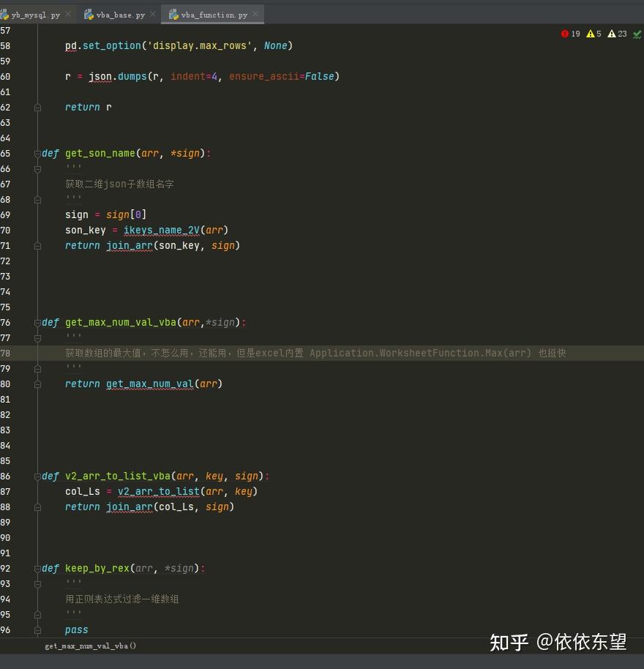Viewport: 644px width, 669px height.
Task: Click the get_max_num_val_vba function name
Action: (121, 322)
